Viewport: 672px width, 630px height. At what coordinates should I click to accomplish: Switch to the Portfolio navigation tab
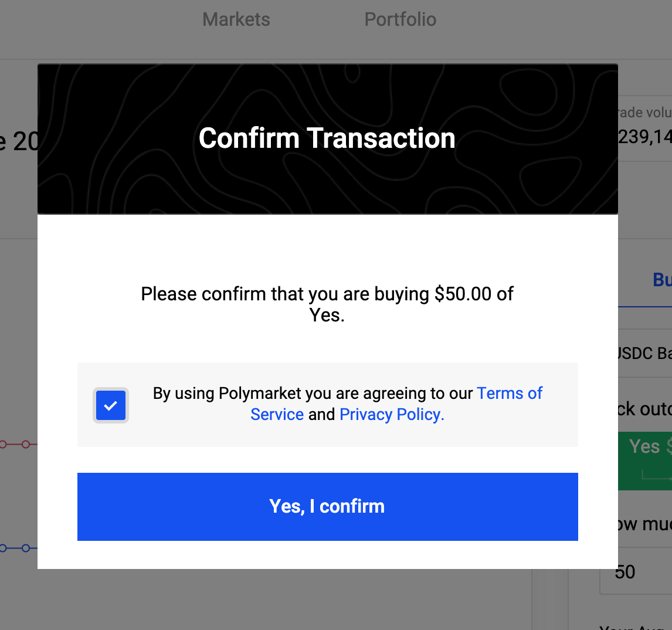tap(401, 19)
